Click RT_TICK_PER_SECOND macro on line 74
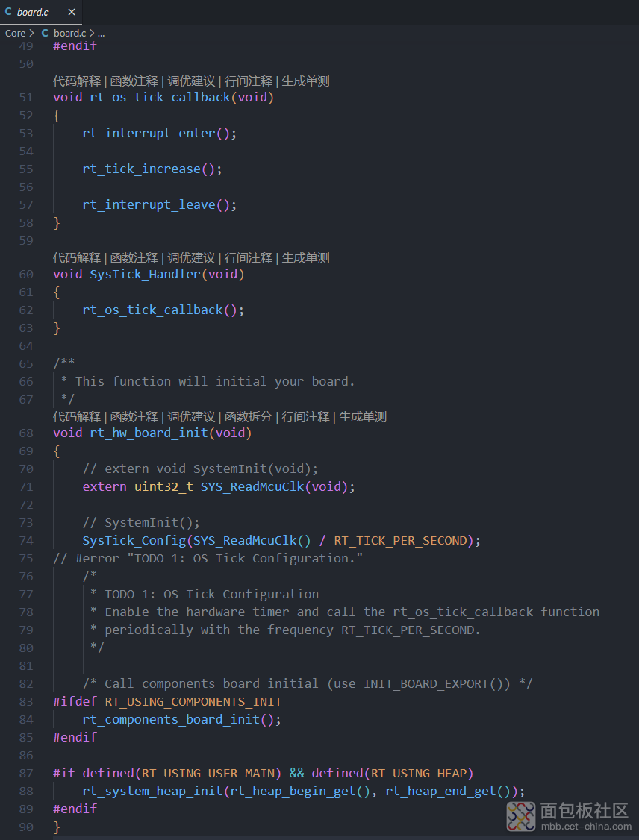The image size is (639, 840). pyautogui.click(x=400, y=541)
